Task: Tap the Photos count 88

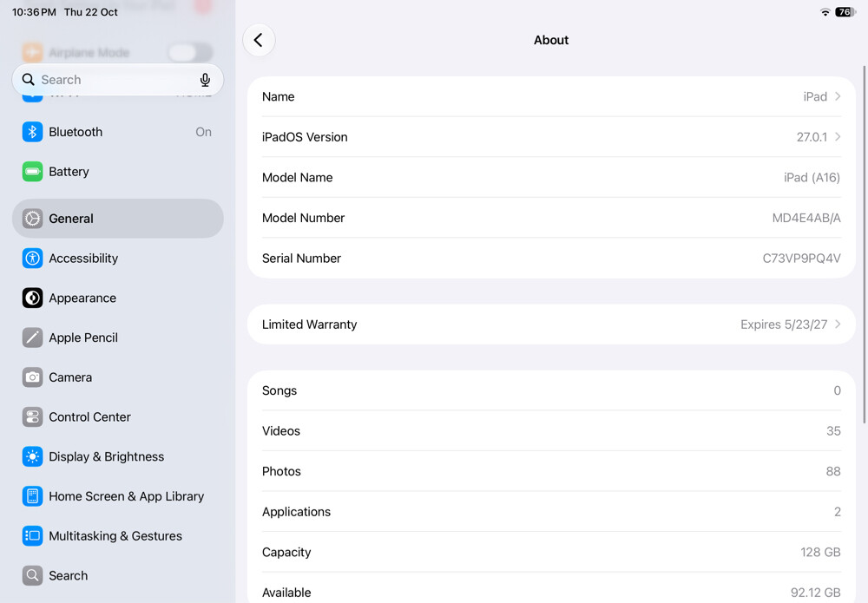Action: pos(833,471)
